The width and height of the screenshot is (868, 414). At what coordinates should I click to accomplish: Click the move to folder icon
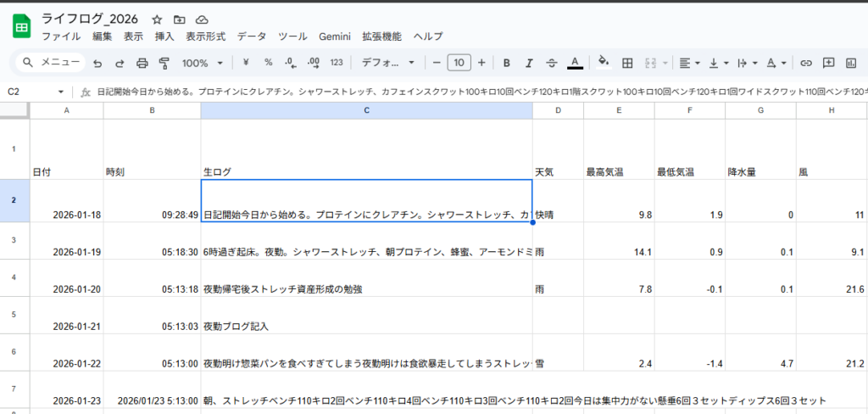click(179, 20)
